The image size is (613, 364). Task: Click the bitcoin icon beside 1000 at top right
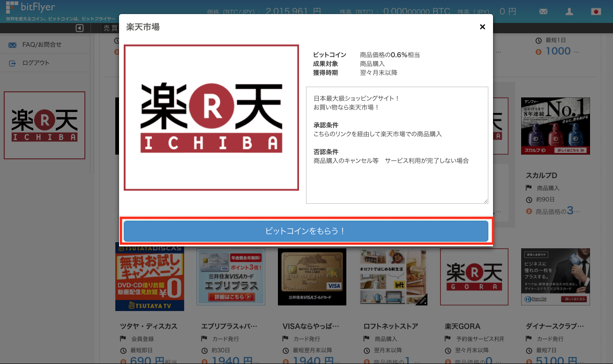point(538,52)
